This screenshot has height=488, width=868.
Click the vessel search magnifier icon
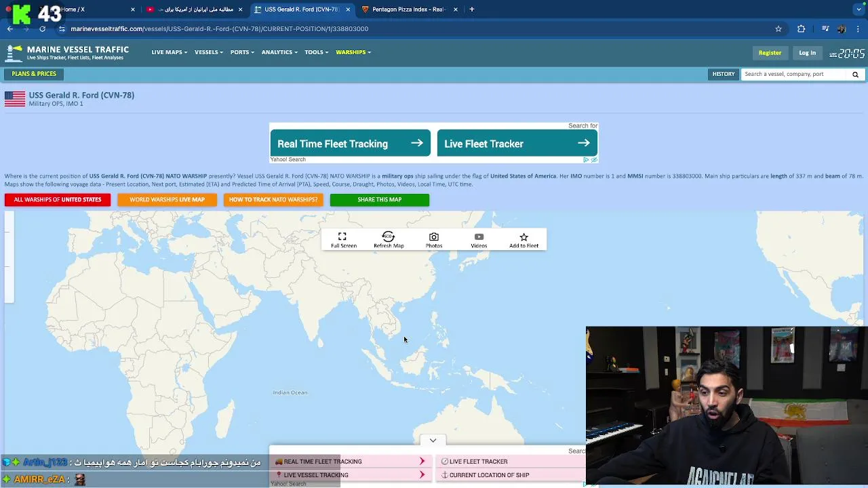point(855,75)
